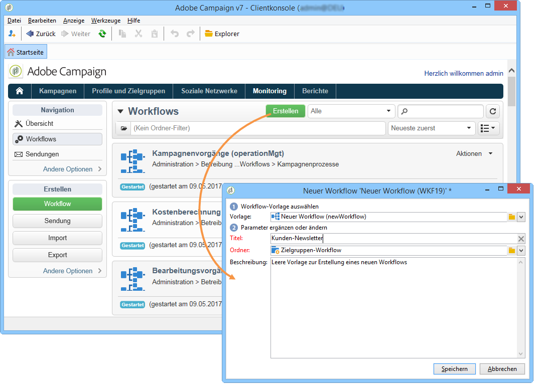This screenshot has height=392, width=543.
Task: Open Profile und Zielgruppen tab
Action: pos(128,91)
